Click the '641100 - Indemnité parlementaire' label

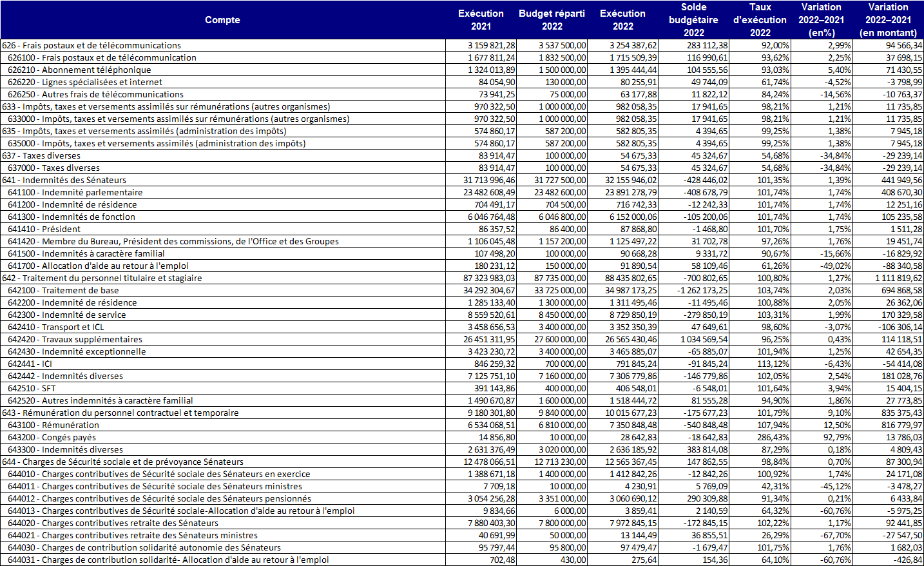75,193
